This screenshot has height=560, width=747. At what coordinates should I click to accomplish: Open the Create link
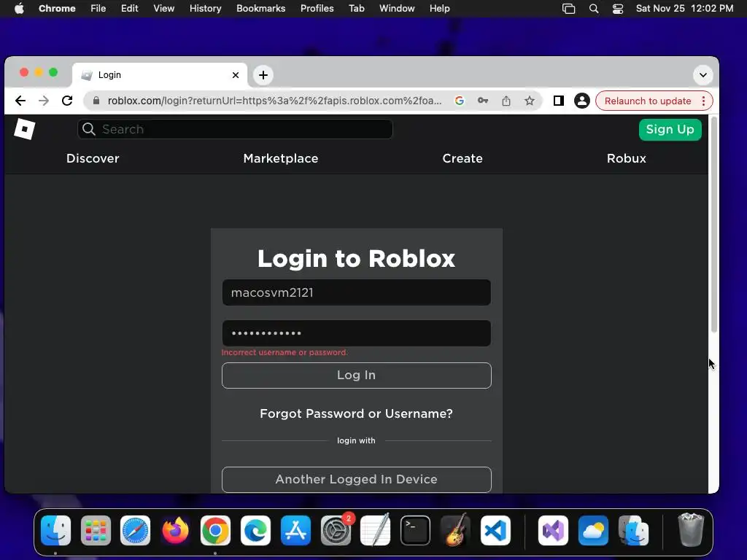(462, 158)
